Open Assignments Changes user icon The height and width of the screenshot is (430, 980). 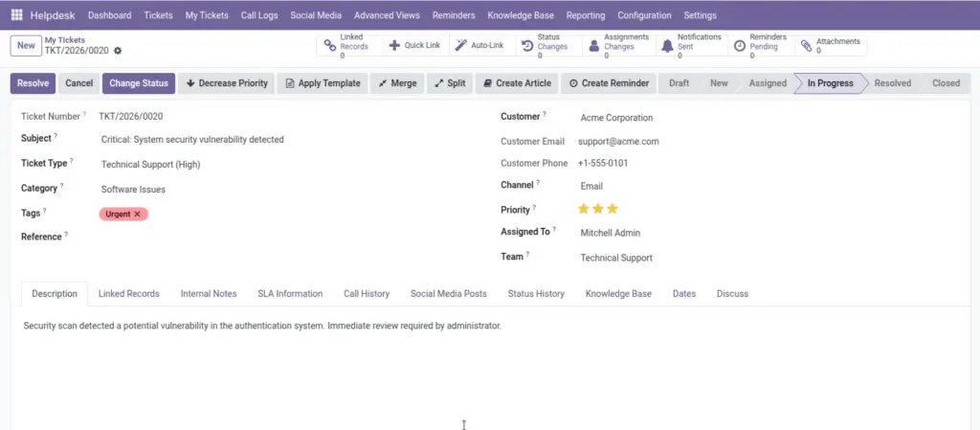click(593, 46)
